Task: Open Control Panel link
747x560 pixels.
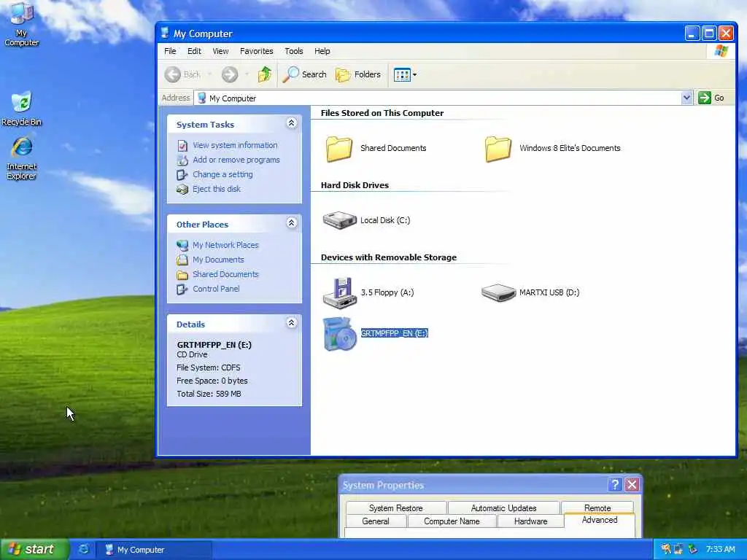Action: 216,289
